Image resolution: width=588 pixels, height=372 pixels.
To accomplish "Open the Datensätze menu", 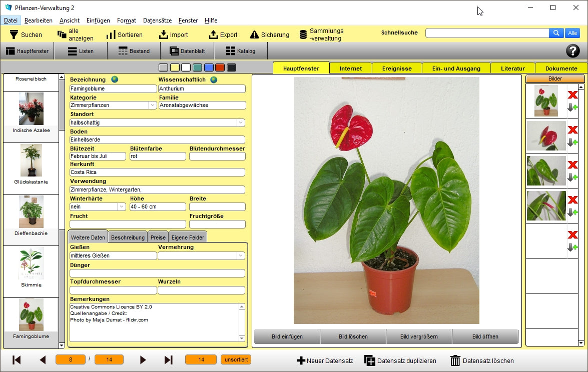I will click(157, 20).
